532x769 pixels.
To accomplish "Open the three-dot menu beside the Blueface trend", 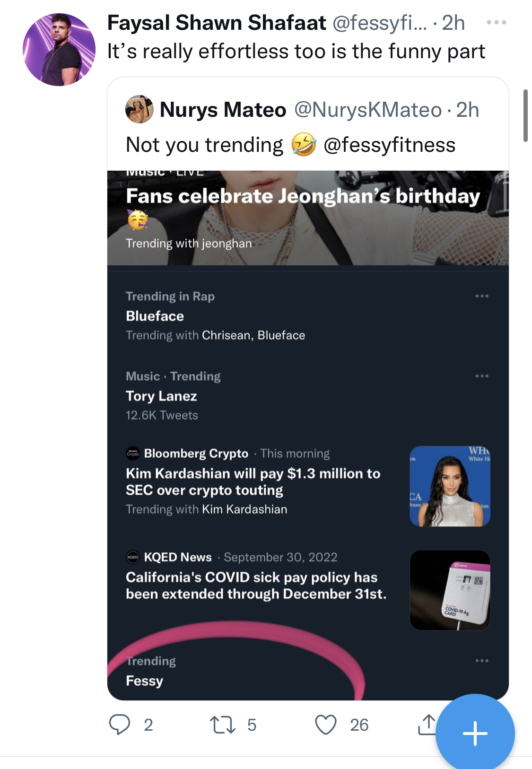I will [482, 296].
